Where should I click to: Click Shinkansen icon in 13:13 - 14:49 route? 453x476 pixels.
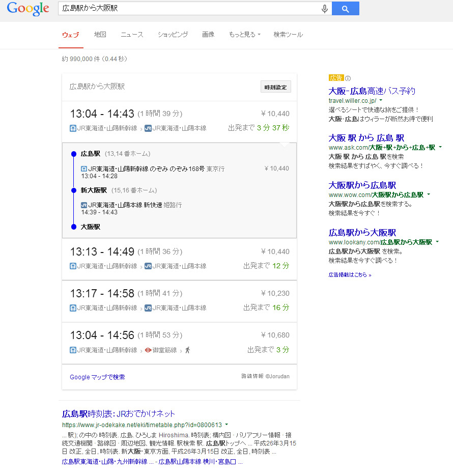point(73,266)
